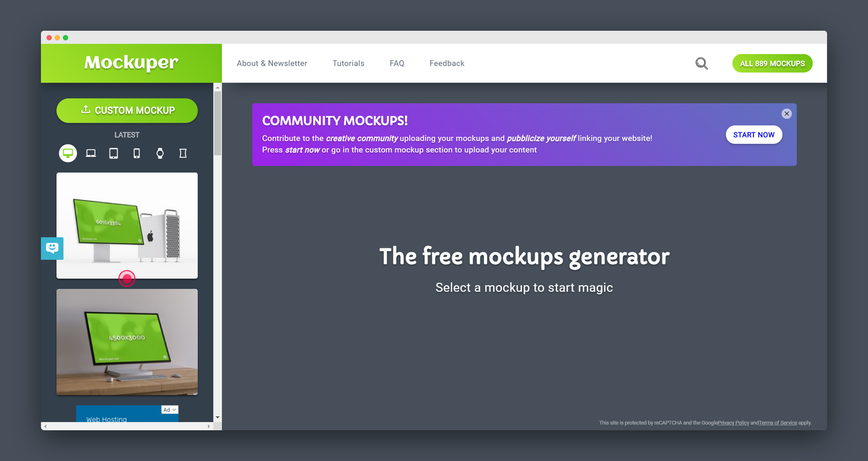Click the Web Hosting ad banner

[127, 414]
